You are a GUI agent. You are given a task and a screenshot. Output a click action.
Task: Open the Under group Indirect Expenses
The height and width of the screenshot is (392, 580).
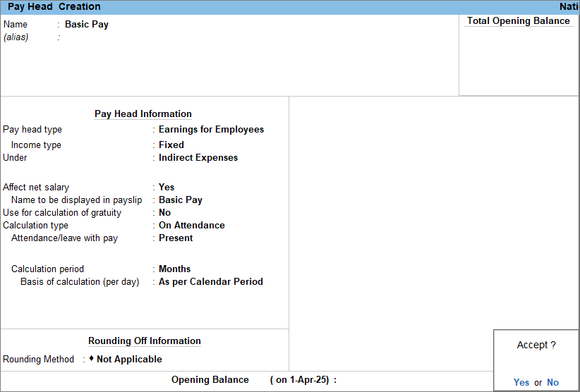198,158
